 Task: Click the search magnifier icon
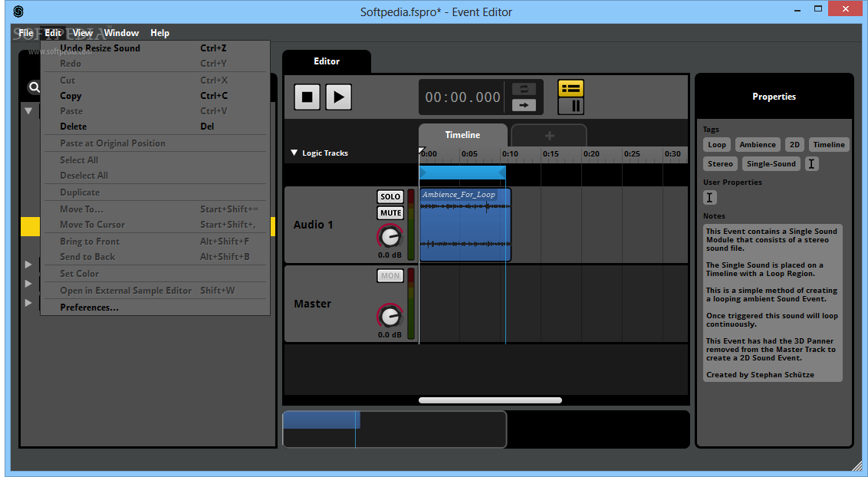[35, 87]
